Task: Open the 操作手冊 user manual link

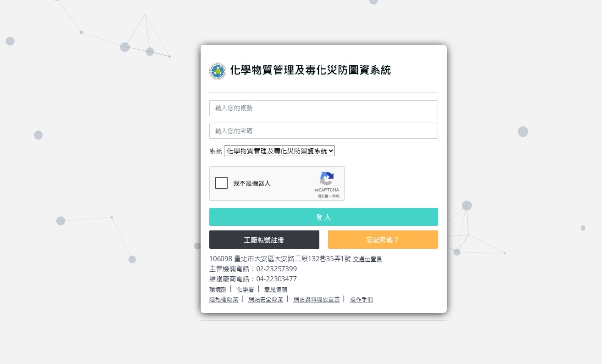Action: click(x=361, y=300)
